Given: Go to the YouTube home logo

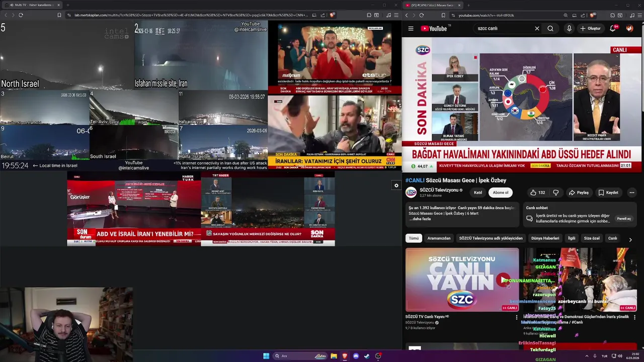Looking at the screenshot, I should (434, 29).
